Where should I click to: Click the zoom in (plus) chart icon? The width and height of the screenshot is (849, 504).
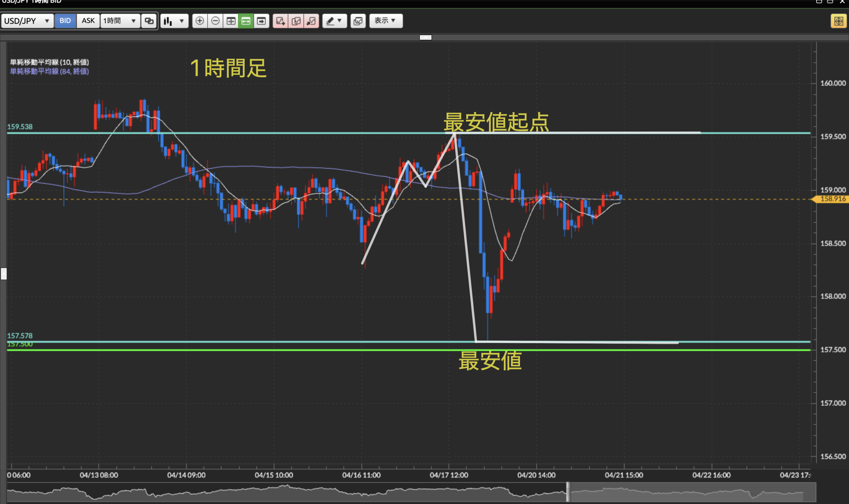(200, 21)
